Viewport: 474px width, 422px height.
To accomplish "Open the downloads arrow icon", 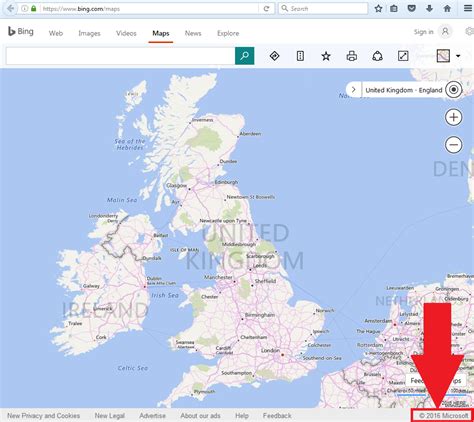I will pyautogui.click(x=429, y=9).
